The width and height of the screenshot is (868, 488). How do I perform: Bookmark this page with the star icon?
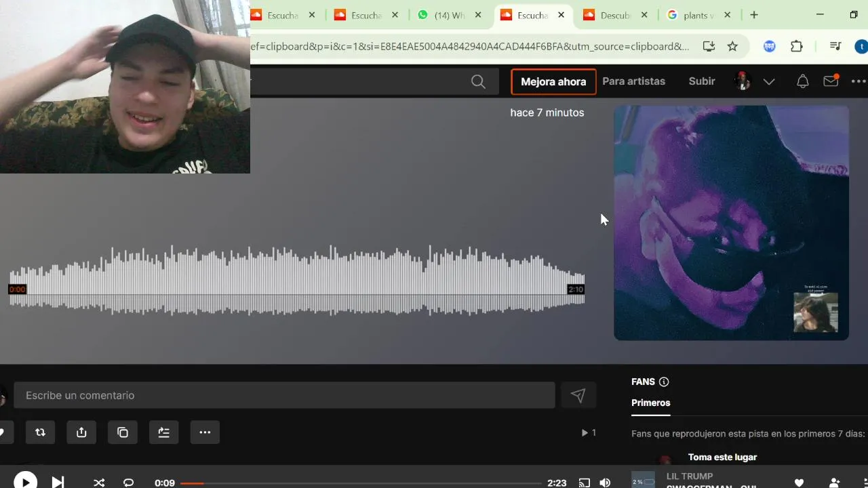(732, 46)
